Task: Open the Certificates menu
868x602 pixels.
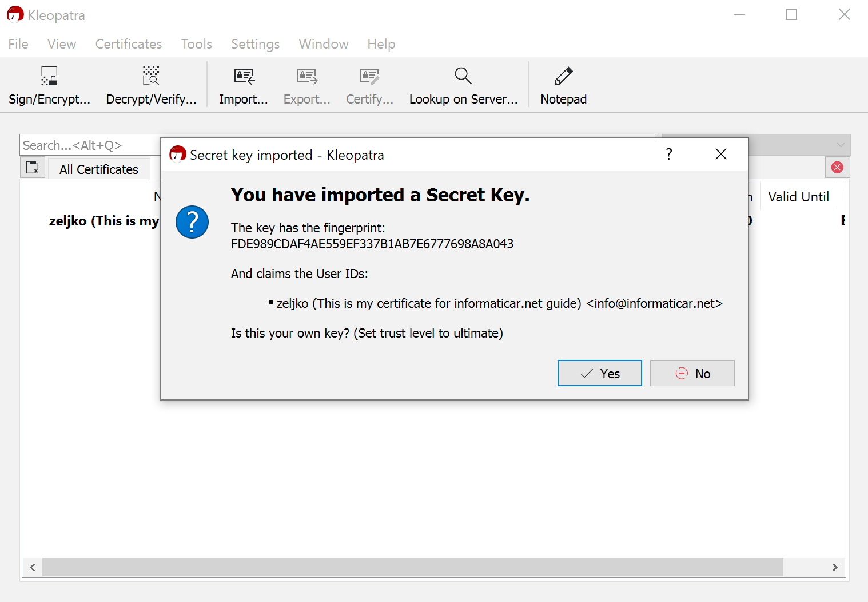Action: 129,44
